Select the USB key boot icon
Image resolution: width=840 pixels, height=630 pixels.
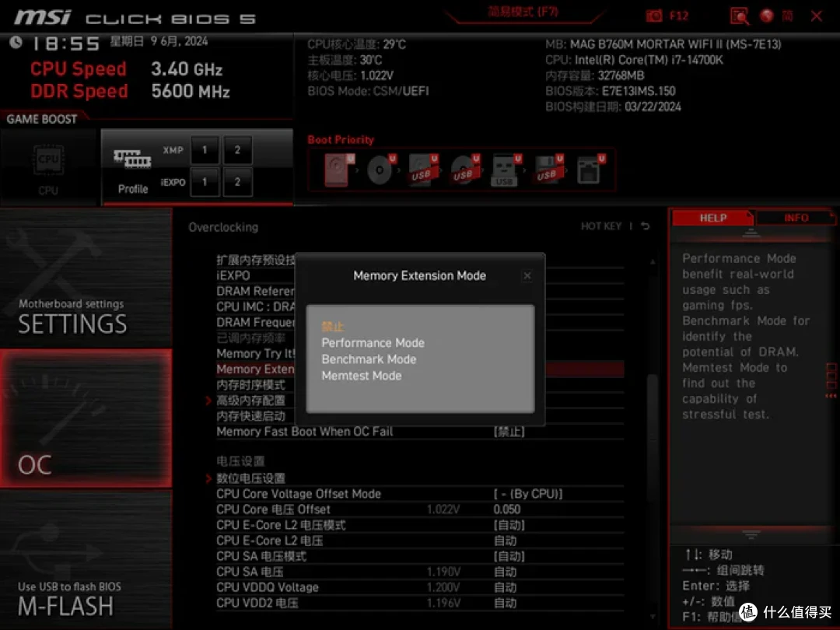point(506,170)
